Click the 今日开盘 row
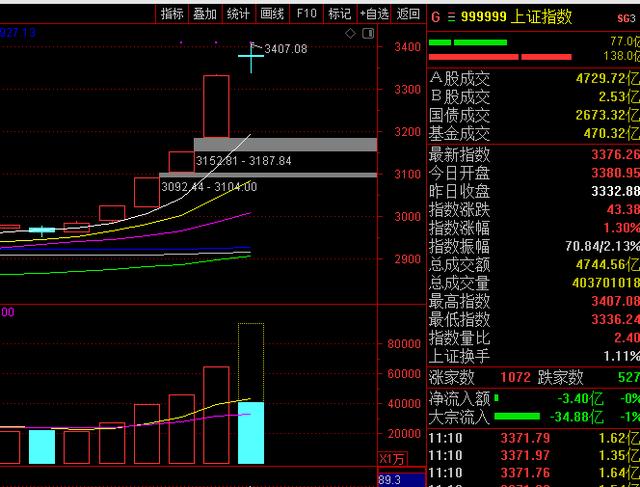 pyautogui.click(x=534, y=173)
